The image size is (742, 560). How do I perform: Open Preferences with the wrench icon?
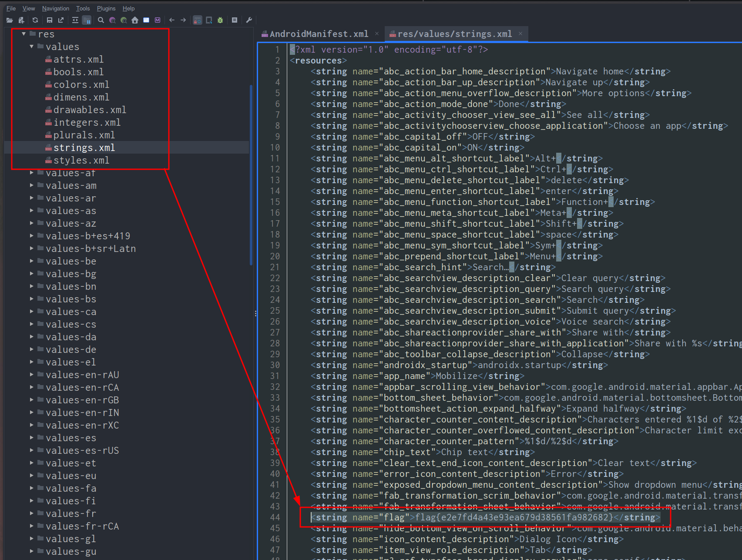click(x=249, y=20)
